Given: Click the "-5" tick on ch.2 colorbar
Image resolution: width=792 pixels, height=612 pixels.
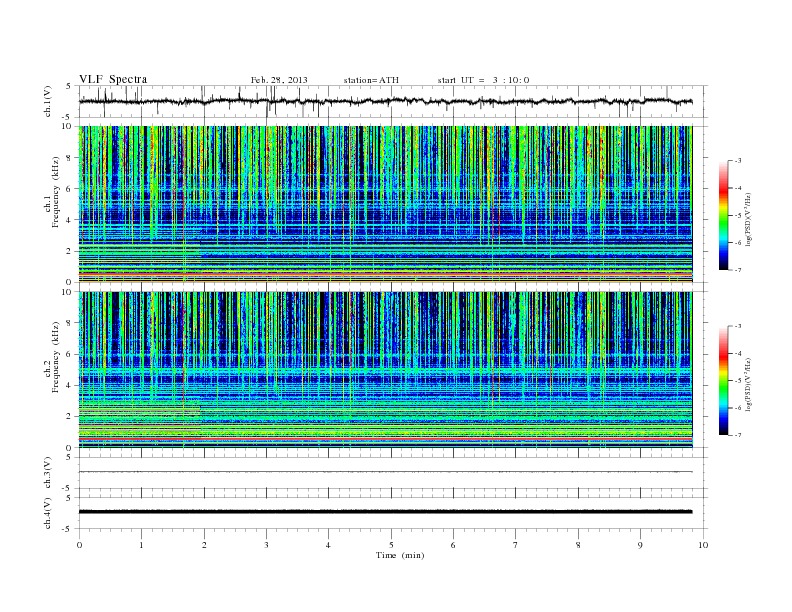Looking at the screenshot, I should (x=738, y=381).
